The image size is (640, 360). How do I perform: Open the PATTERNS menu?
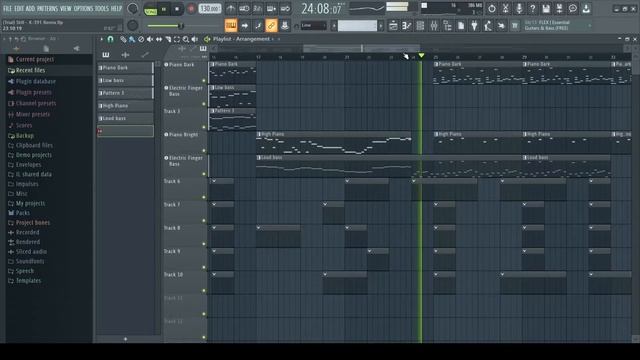point(48,8)
